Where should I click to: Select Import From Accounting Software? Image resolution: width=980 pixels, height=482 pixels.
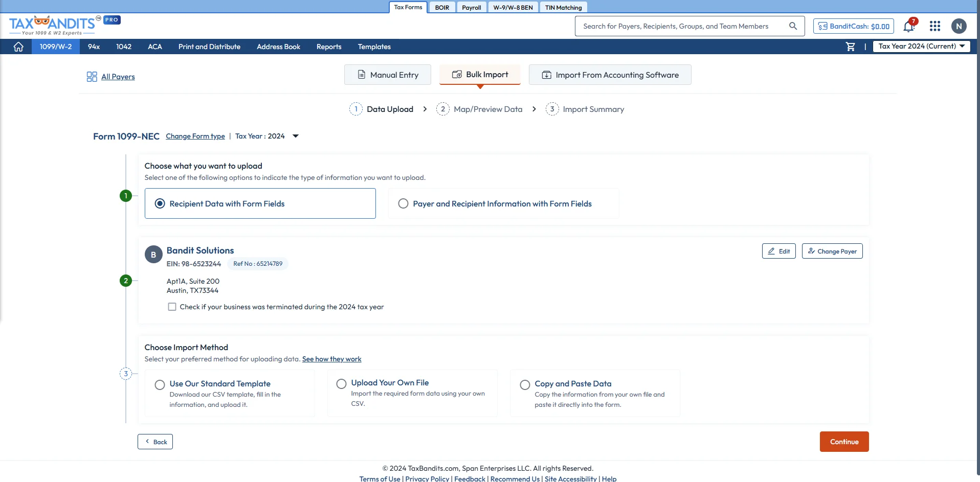click(610, 75)
